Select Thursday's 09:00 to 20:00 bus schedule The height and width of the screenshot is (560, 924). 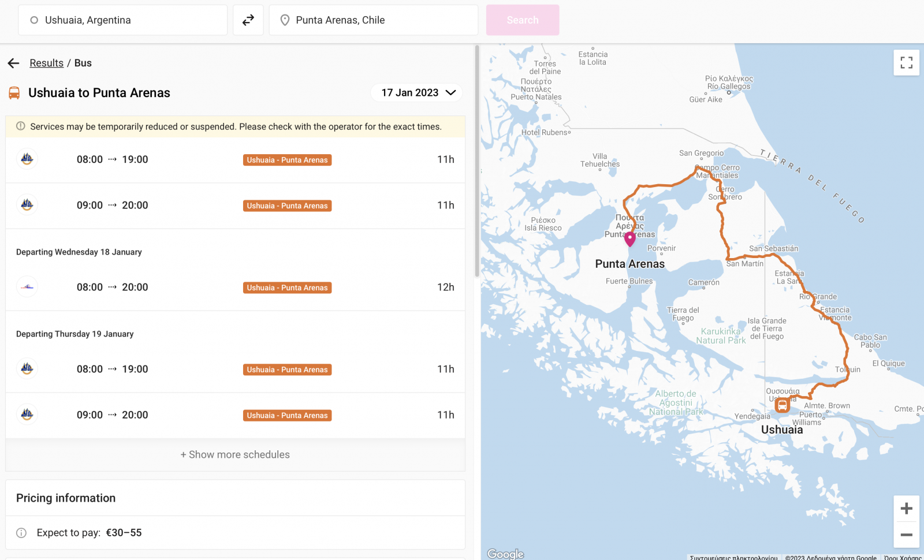235,415
